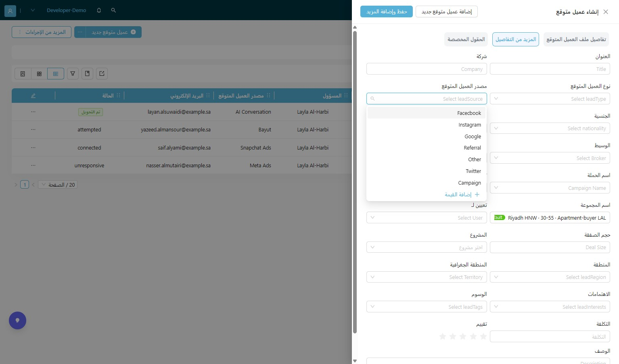Click the Deal Size input field
This screenshot has width=619, height=364.
[550, 247]
